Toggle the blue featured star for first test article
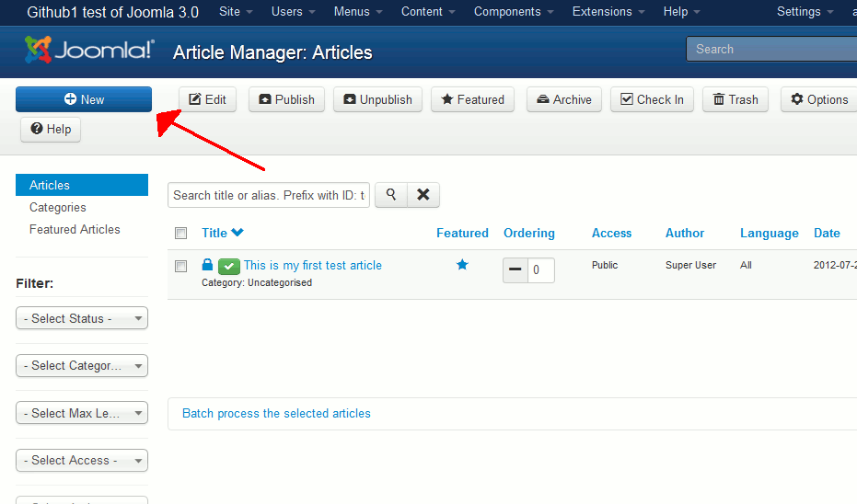 462,265
